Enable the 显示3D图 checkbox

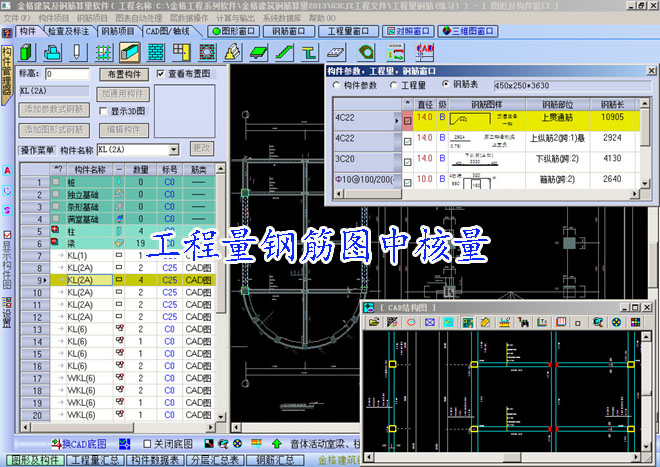(102, 111)
